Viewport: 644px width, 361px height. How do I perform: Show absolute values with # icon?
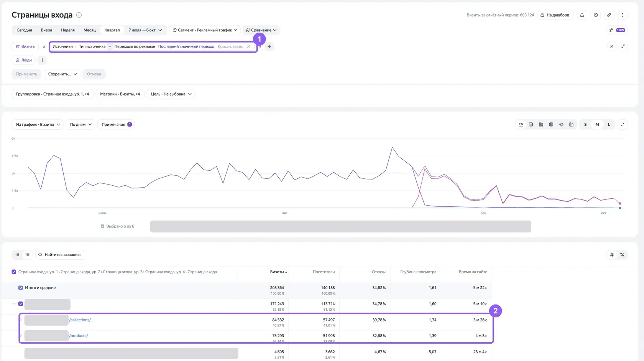pos(612,255)
